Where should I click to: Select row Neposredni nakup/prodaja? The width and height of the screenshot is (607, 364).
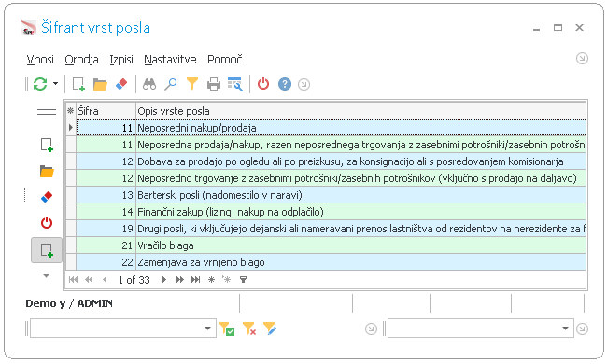(x=331, y=128)
